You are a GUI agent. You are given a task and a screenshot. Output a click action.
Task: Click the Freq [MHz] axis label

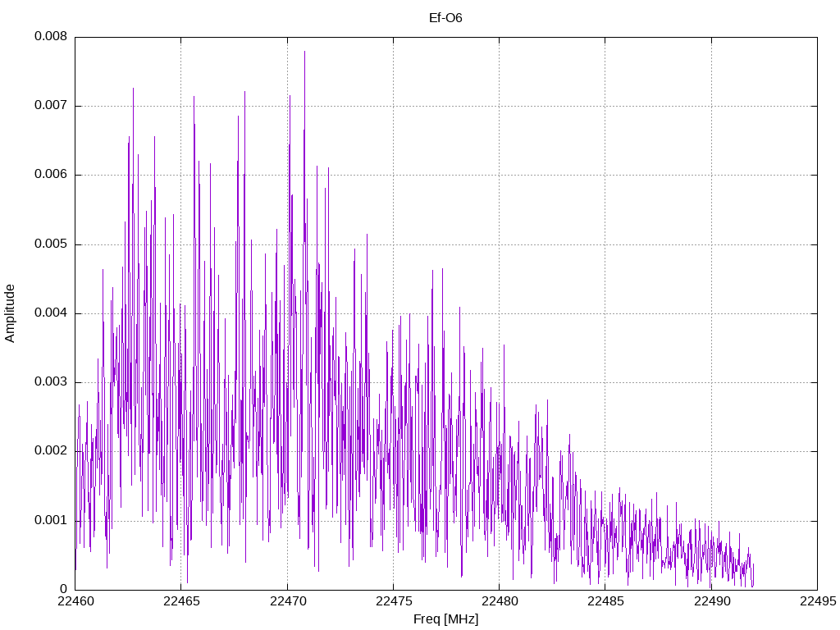445,619
